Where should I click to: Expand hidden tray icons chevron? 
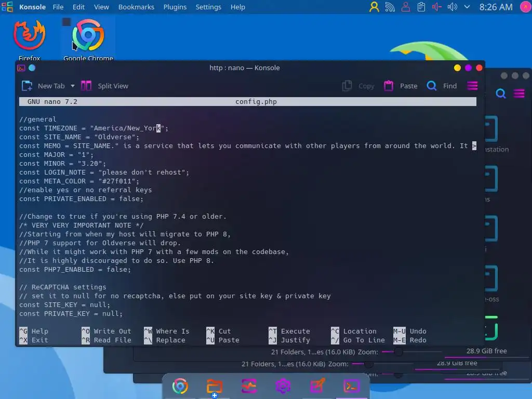[467, 7]
